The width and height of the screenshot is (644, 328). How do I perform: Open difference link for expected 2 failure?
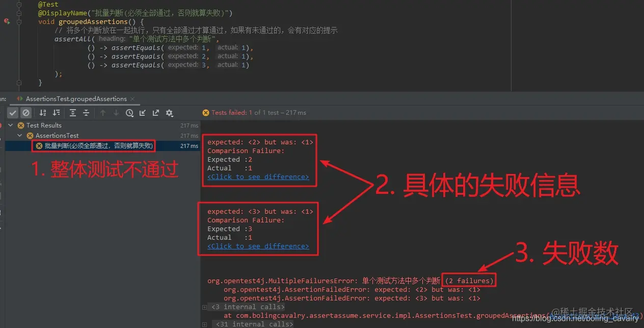click(x=258, y=176)
